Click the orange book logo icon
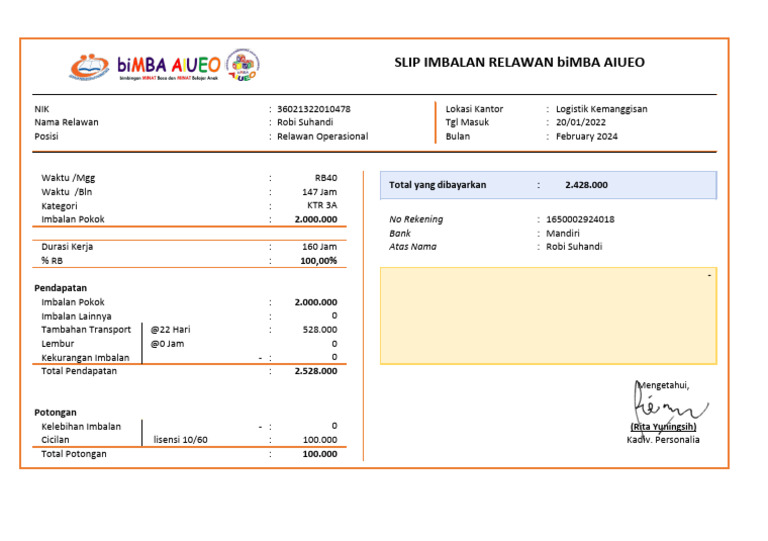768x541 pixels. [x=89, y=67]
